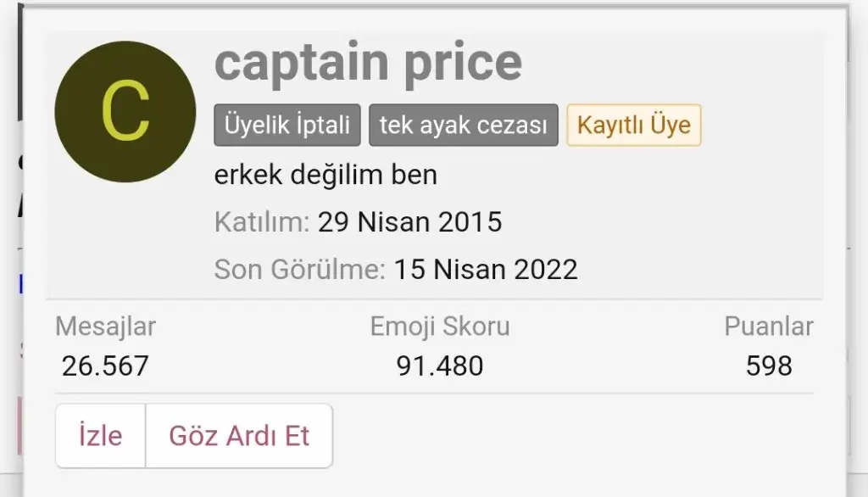Open the Puanlar label

768,327
